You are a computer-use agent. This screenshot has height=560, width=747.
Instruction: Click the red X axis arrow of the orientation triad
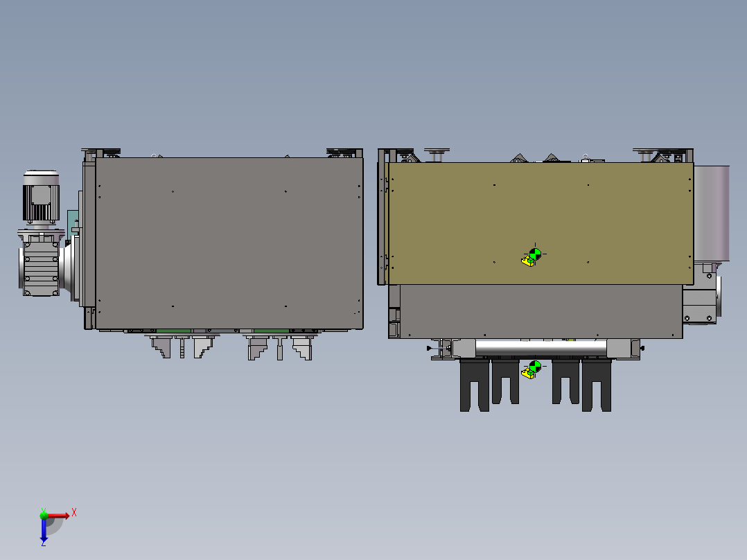[x=58, y=516]
